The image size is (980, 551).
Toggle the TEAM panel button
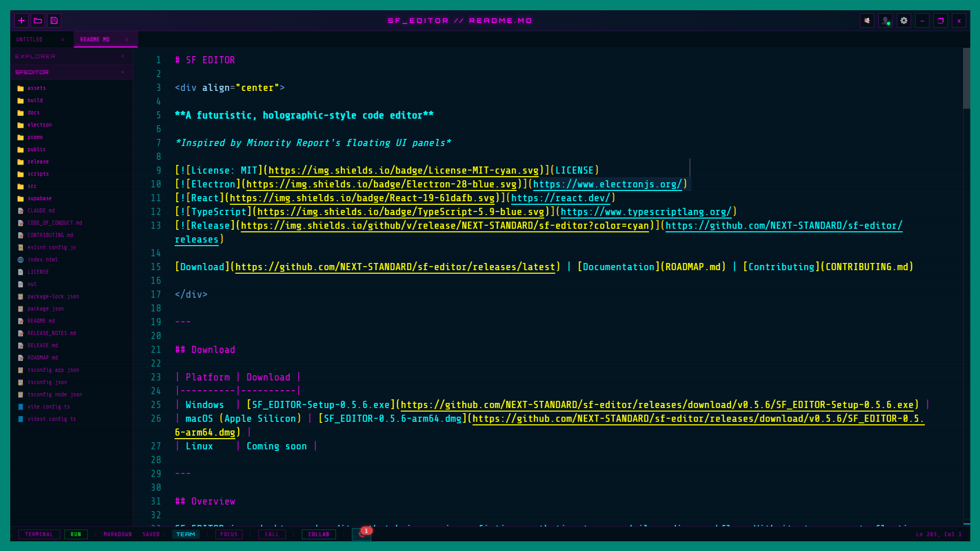coord(185,534)
